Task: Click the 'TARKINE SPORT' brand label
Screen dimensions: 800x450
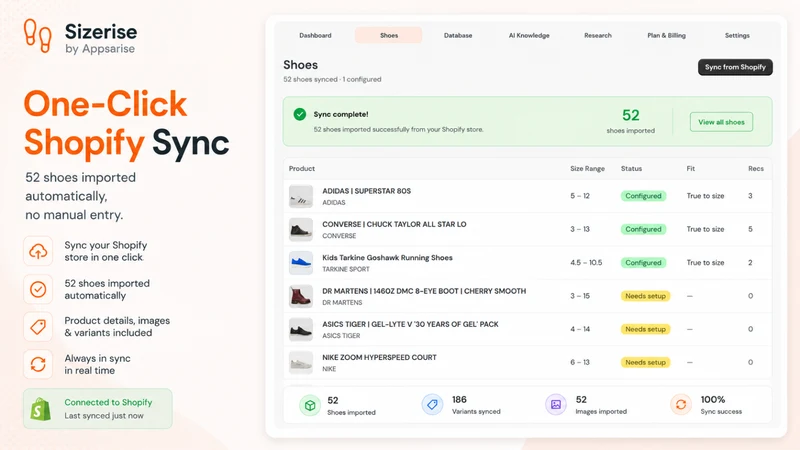Action: [x=345, y=269]
